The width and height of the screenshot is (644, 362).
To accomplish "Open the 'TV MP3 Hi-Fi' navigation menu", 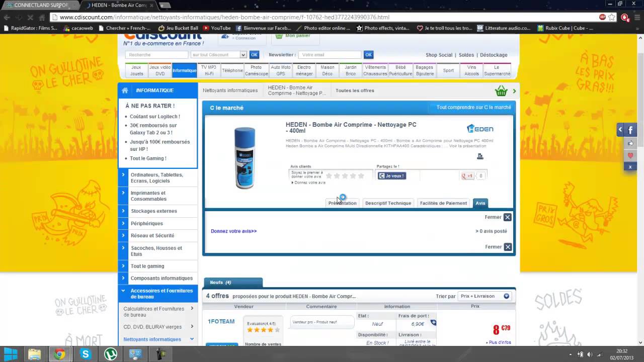I will (208, 70).
